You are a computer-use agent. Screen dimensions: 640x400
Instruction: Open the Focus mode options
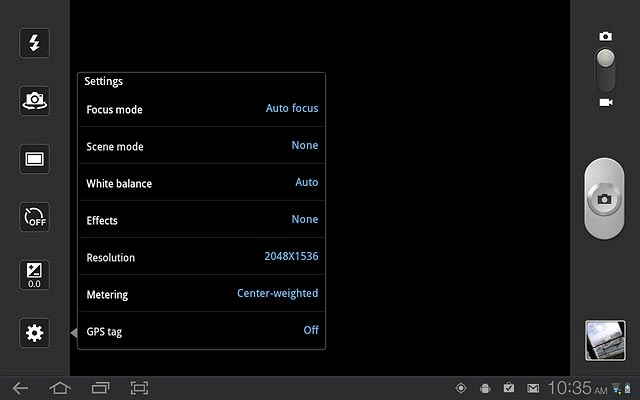pos(201,109)
